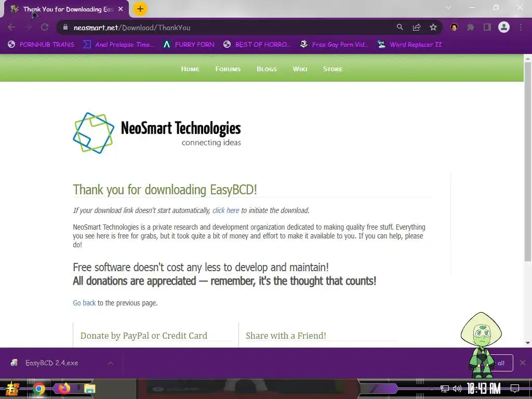Open the Chrome profile avatar

pyautogui.click(x=504, y=28)
